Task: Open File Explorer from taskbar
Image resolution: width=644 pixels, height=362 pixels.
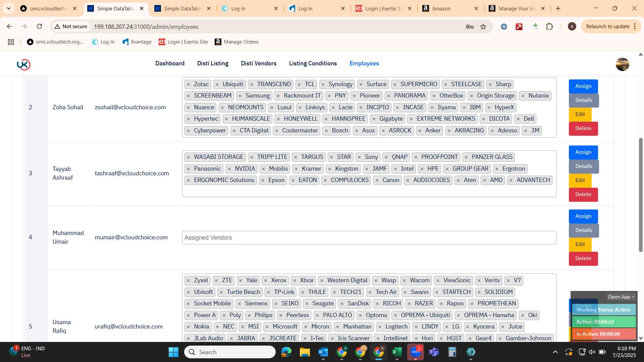Action: click(x=305, y=352)
